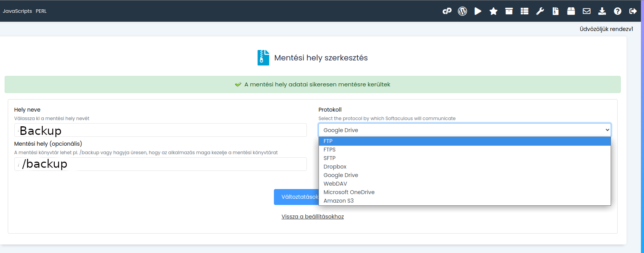Open the wrench settings icon

click(x=540, y=11)
